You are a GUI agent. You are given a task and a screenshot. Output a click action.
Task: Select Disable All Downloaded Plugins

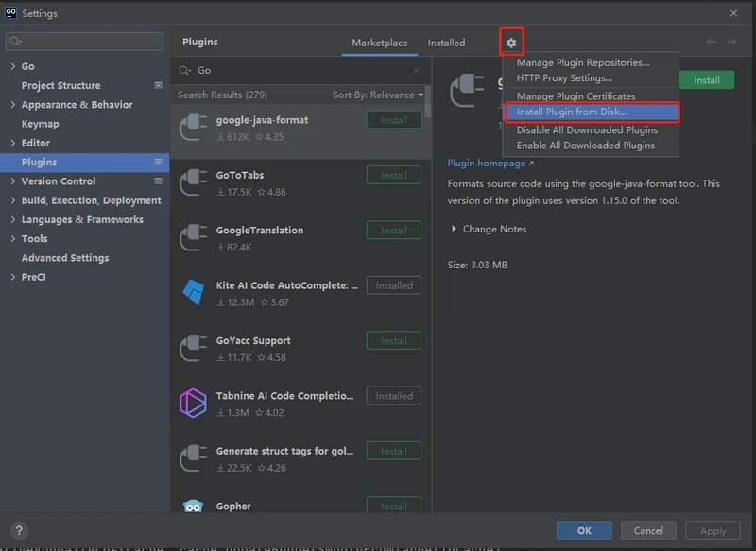[591, 130]
